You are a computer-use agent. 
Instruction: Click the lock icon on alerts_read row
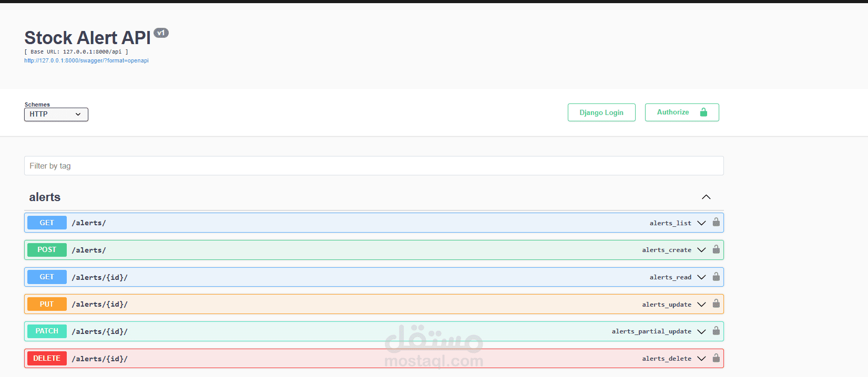[716, 277]
